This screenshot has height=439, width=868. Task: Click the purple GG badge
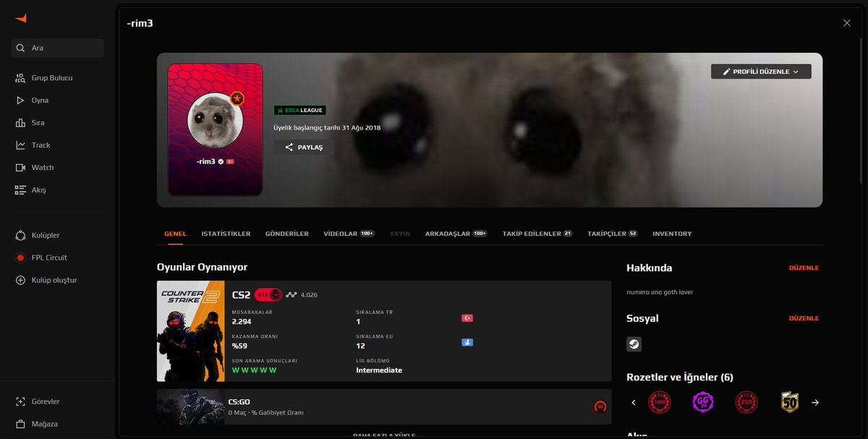[703, 402]
